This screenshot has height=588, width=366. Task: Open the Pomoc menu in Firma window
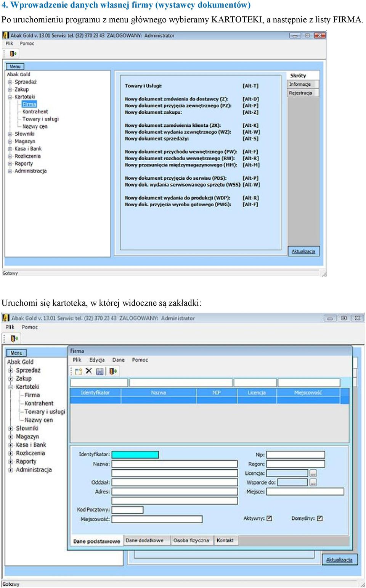pyautogui.click(x=140, y=360)
